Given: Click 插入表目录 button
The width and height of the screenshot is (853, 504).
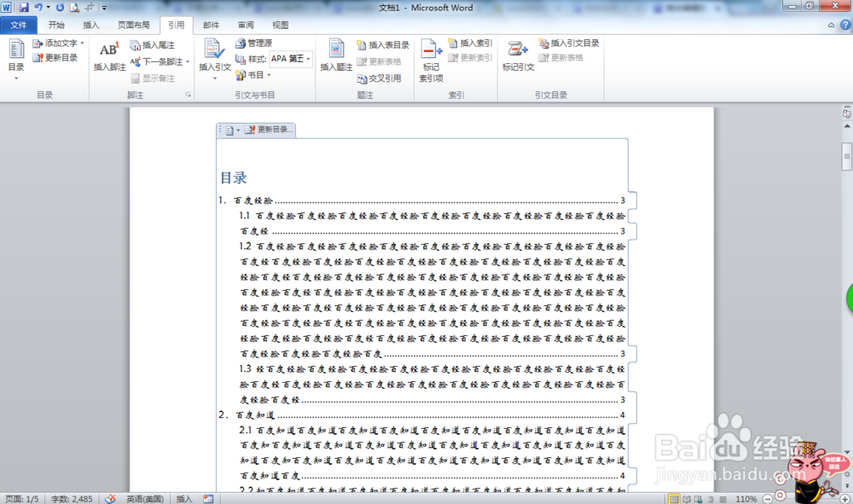Looking at the screenshot, I should point(383,45).
